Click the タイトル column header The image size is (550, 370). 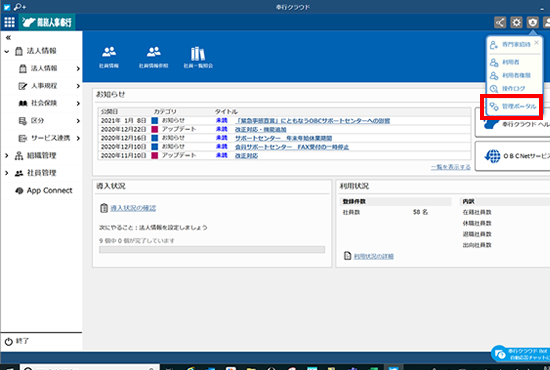click(x=226, y=112)
